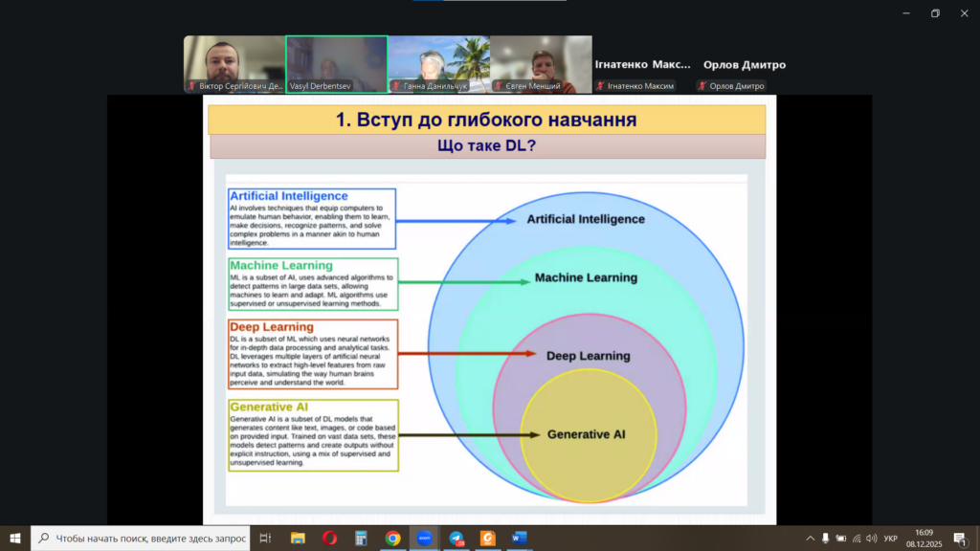The width and height of the screenshot is (980, 551).
Task: Click the Task View icon
Action: (266, 538)
